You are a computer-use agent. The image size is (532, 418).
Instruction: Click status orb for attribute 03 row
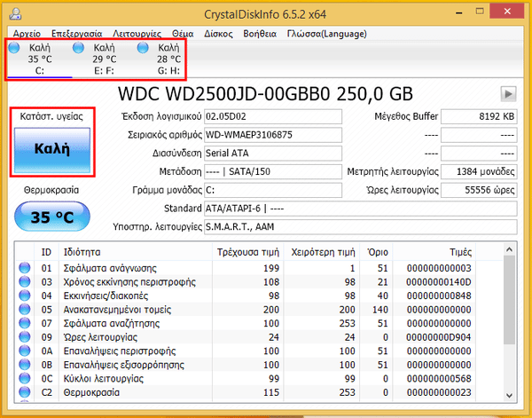click(x=25, y=282)
